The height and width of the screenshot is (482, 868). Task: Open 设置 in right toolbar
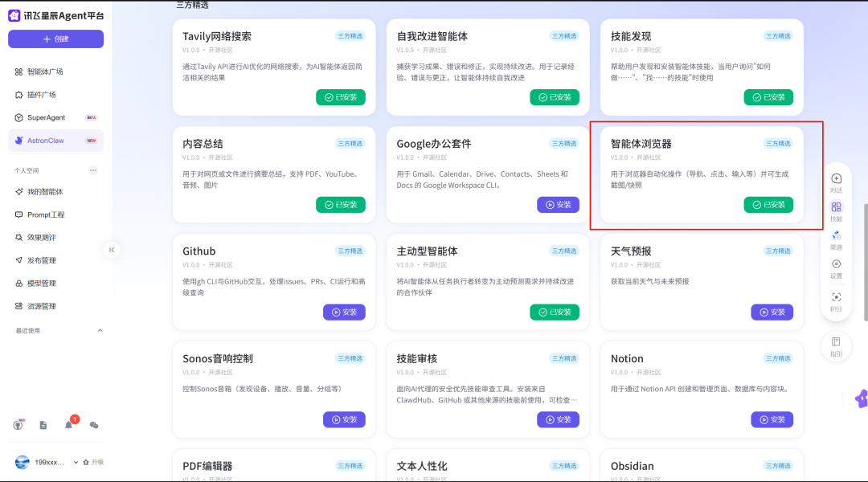coord(836,269)
